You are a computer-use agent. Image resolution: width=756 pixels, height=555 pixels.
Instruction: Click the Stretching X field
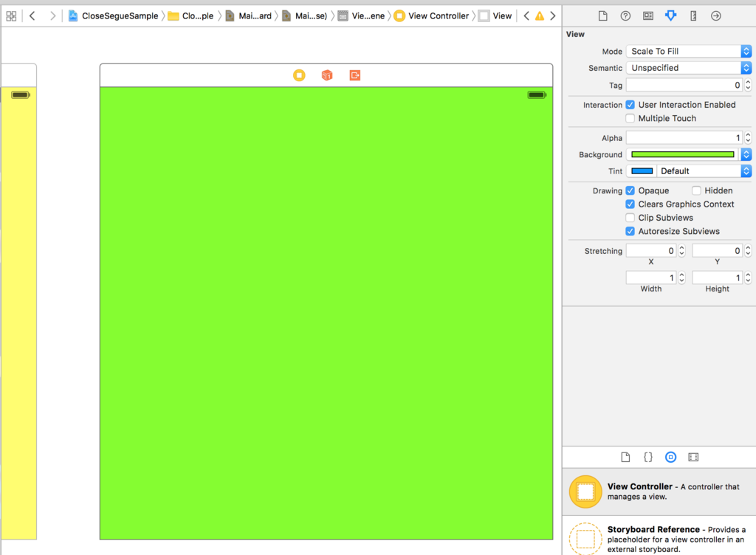click(651, 250)
